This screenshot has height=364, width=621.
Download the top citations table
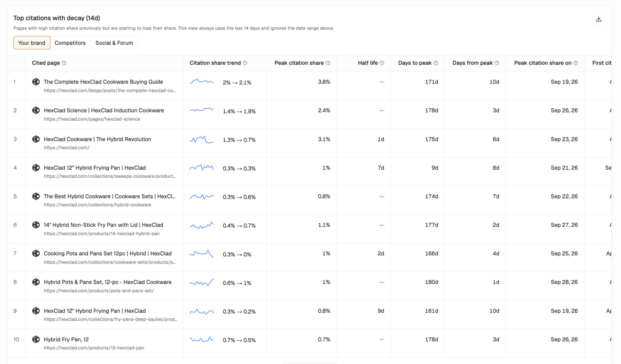(x=598, y=19)
